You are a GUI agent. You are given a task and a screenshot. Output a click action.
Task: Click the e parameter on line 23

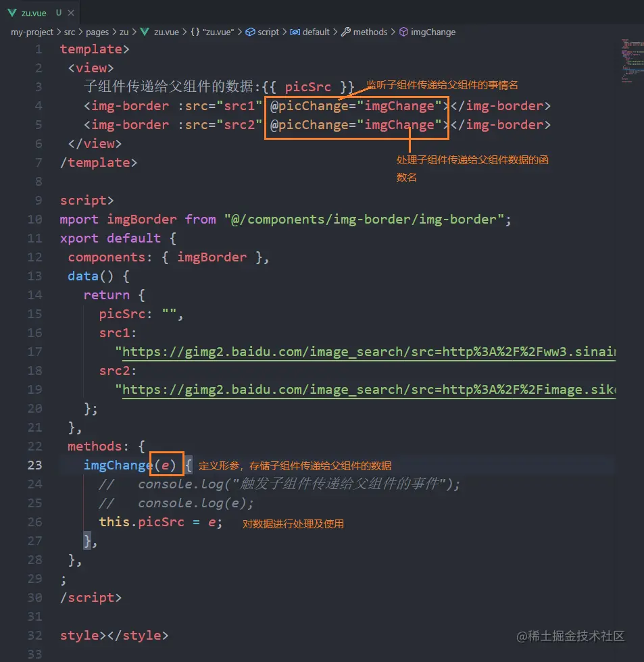coord(166,465)
